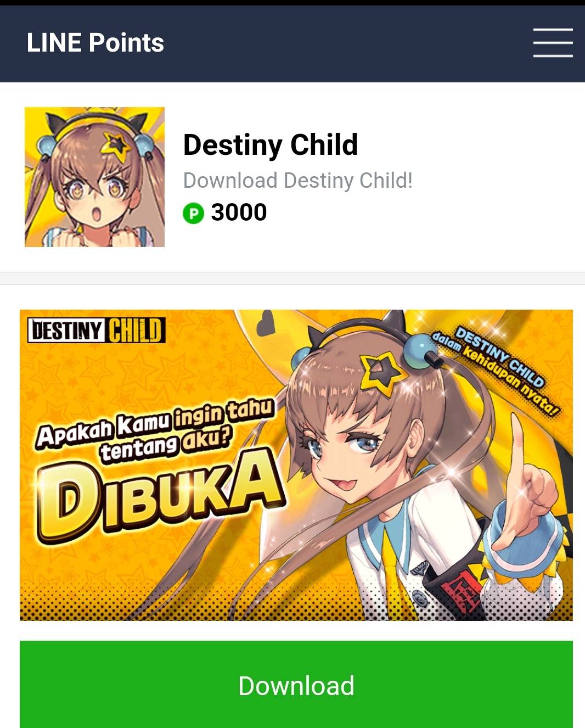This screenshot has height=728, width=585.
Task: Click the green P points coin icon
Action: 193,213
